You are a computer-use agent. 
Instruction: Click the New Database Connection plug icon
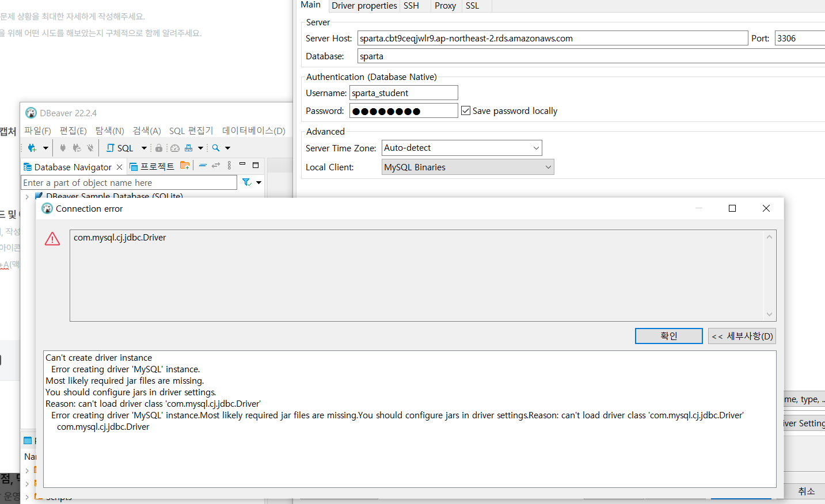tap(32, 148)
